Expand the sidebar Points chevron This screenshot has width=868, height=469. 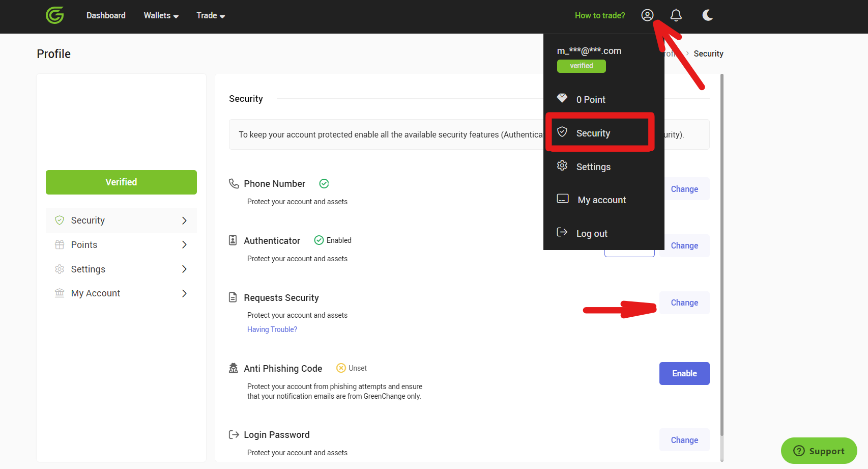[185, 244]
